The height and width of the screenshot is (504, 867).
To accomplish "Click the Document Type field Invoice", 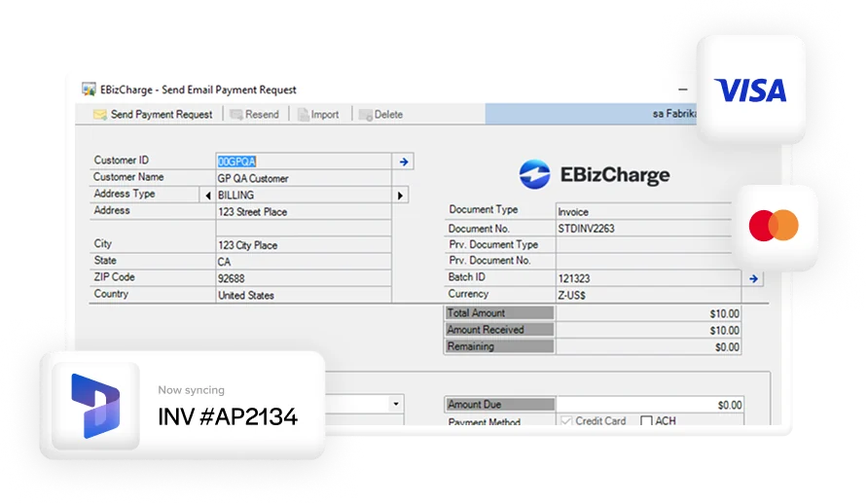I will (x=644, y=212).
